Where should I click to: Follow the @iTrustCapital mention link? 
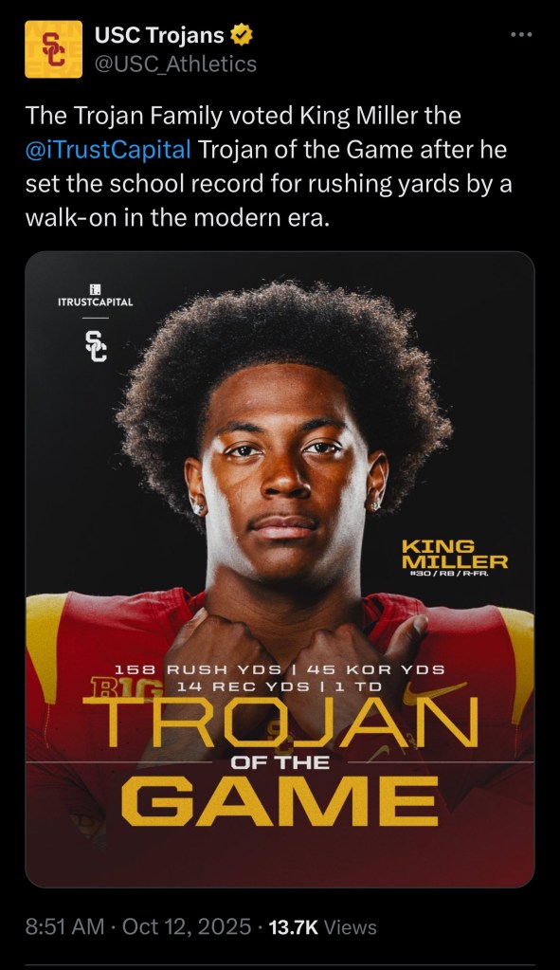[108, 150]
